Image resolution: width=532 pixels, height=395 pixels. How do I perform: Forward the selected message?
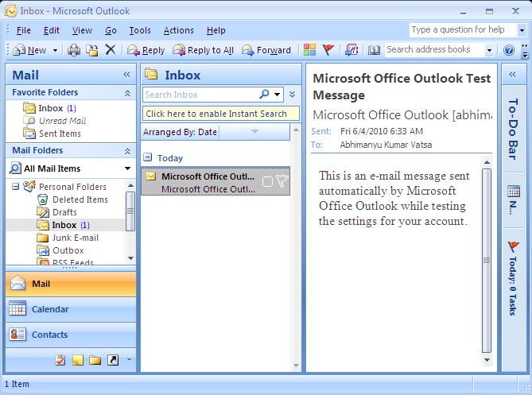pyautogui.click(x=266, y=50)
